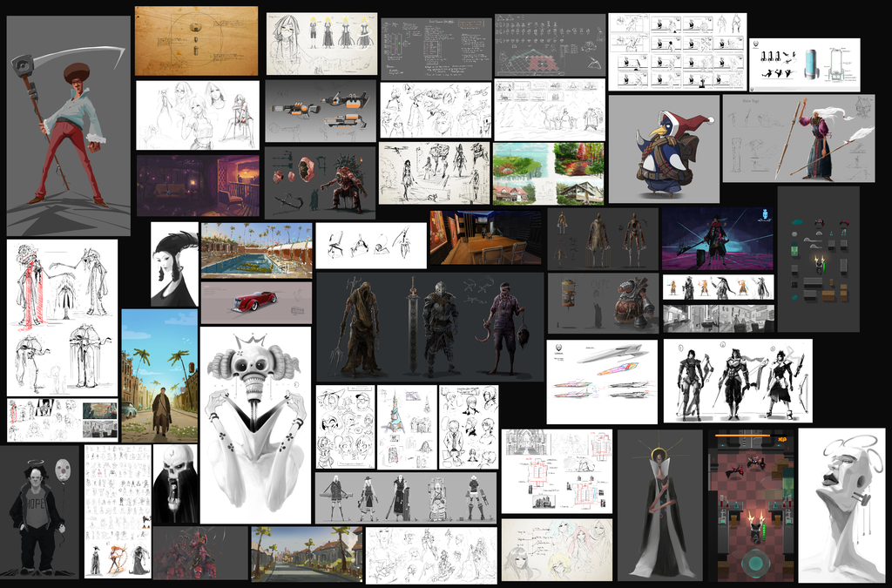Open the tower sketch page
The height and width of the screenshot is (588, 892).
[407, 427]
